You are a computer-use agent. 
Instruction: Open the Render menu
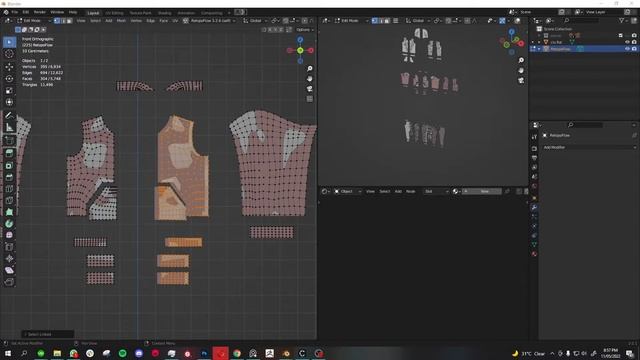click(40, 12)
